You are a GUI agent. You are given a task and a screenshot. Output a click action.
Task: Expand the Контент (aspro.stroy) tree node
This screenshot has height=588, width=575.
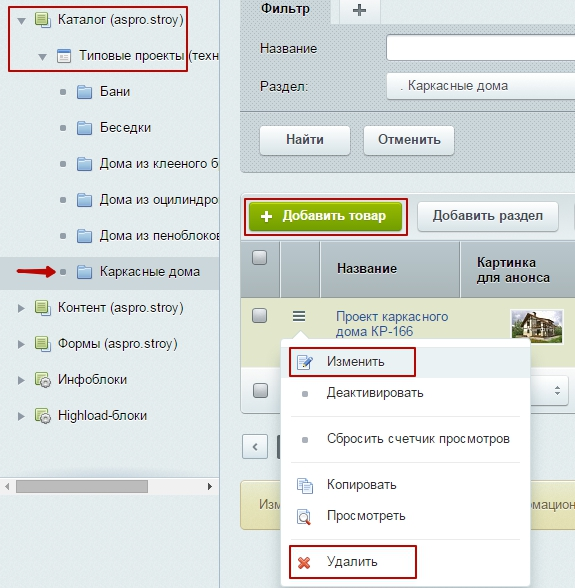pos(21,308)
